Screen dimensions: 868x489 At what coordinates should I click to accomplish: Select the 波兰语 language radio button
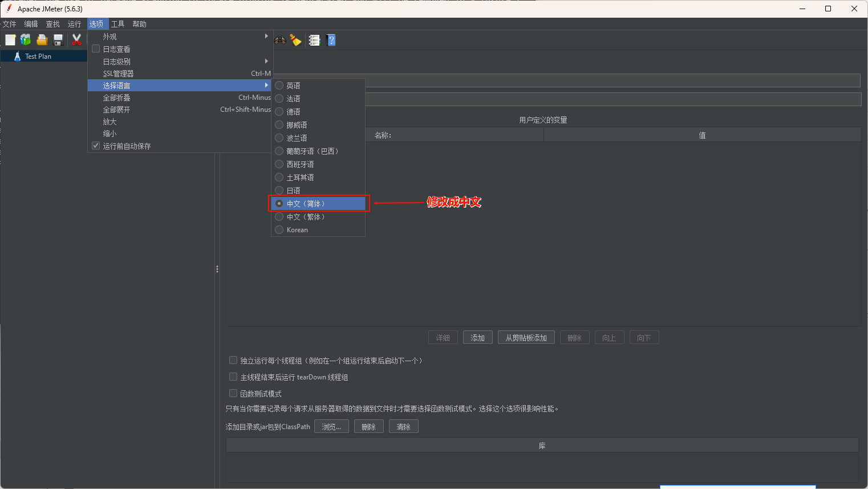pos(279,138)
